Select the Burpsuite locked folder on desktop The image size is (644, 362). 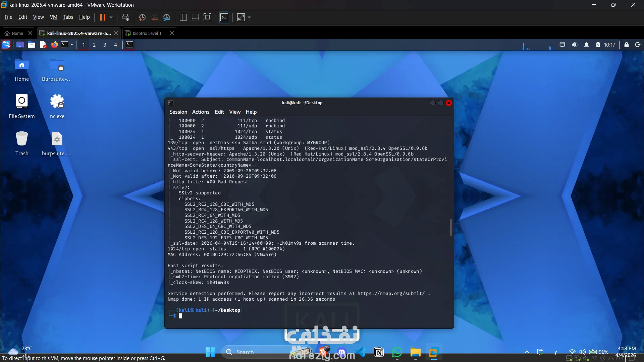pos(57,70)
